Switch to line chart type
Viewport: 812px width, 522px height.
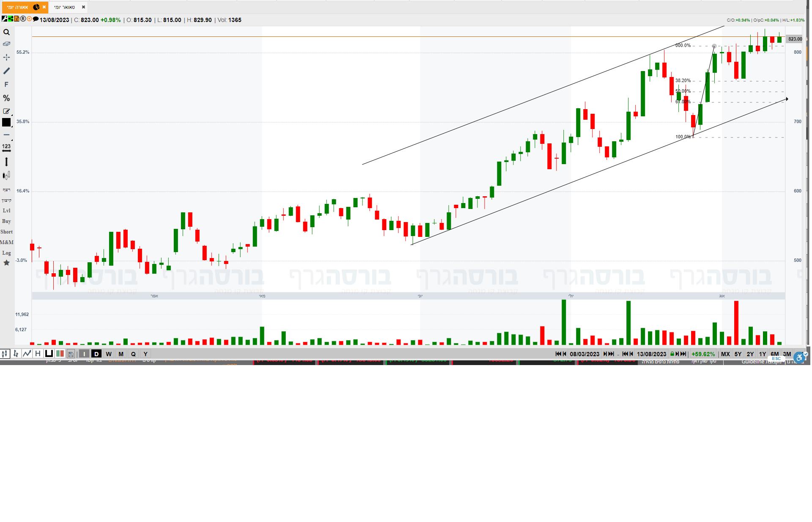[x=27, y=354]
